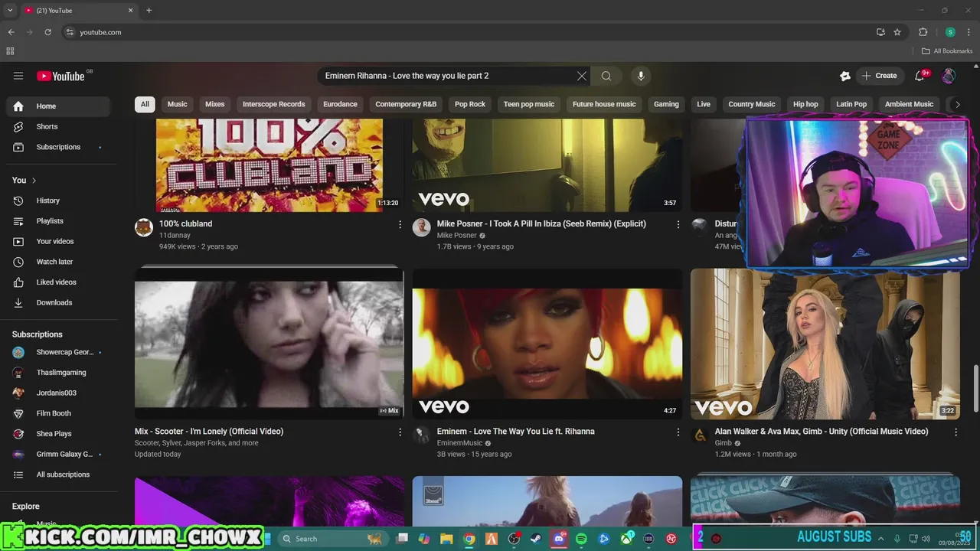Select the Gaming filter chip

click(x=666, y=104)
